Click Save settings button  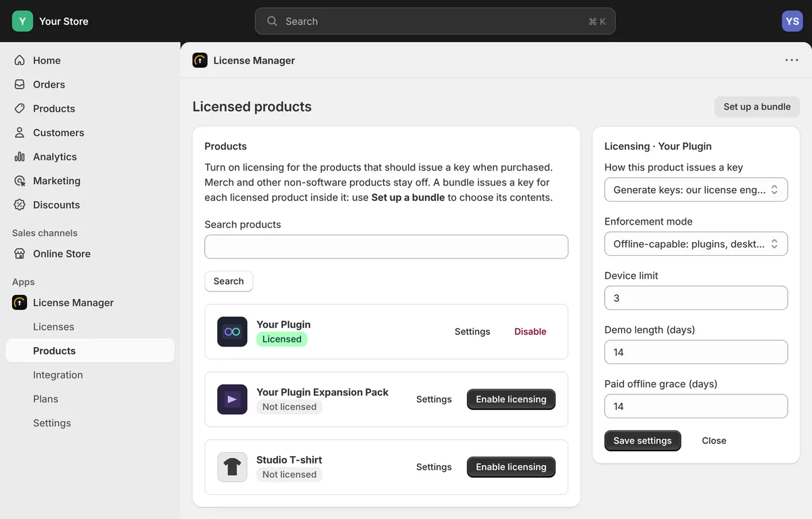pyautogui.click(x=642, y=441)
